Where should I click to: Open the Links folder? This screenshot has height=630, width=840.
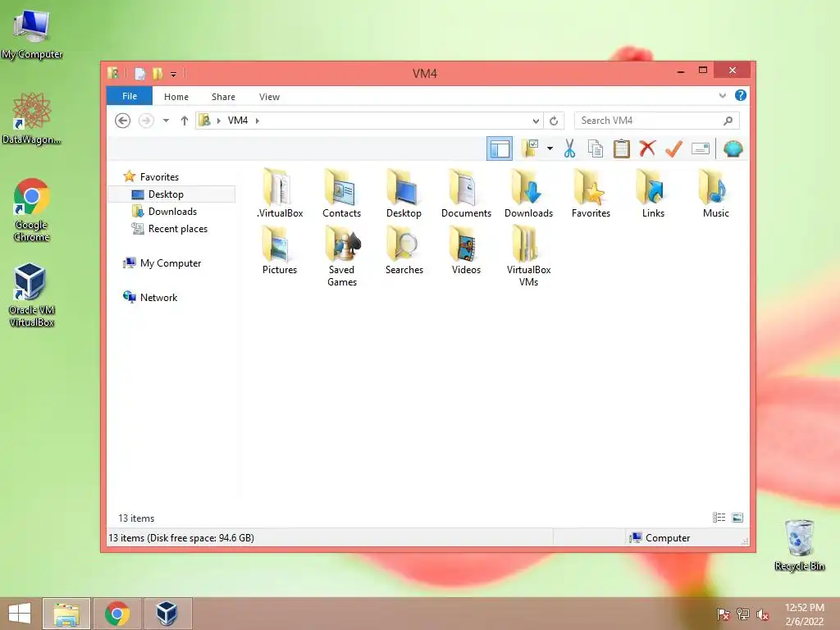click(x=653, y=194)
